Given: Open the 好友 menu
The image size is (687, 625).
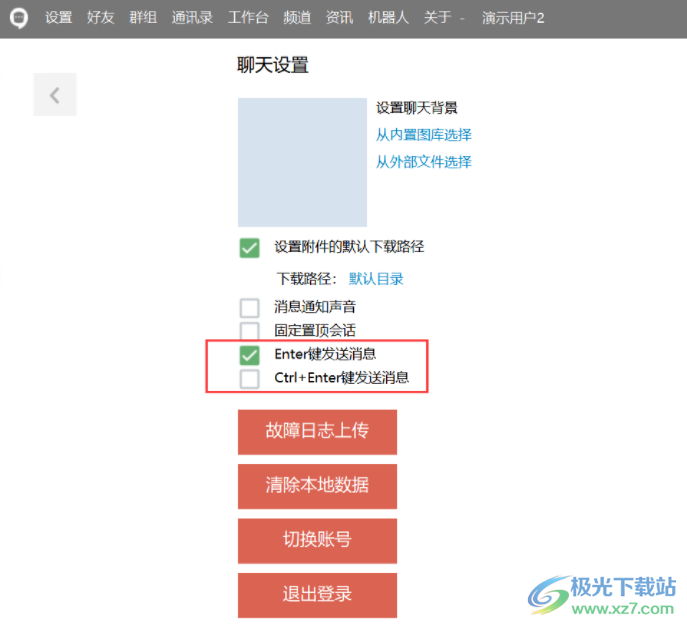Looking at the screenshot, I should (100, 18).
